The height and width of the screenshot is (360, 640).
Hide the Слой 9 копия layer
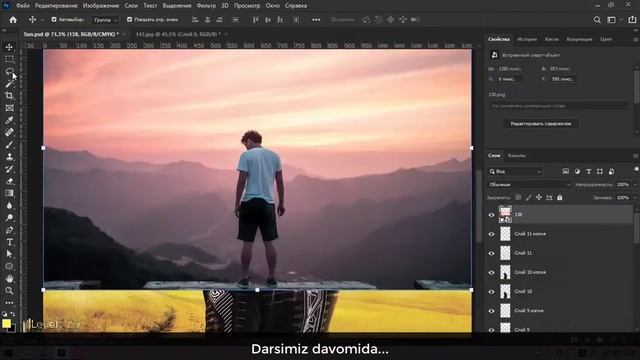coord(491,311)
